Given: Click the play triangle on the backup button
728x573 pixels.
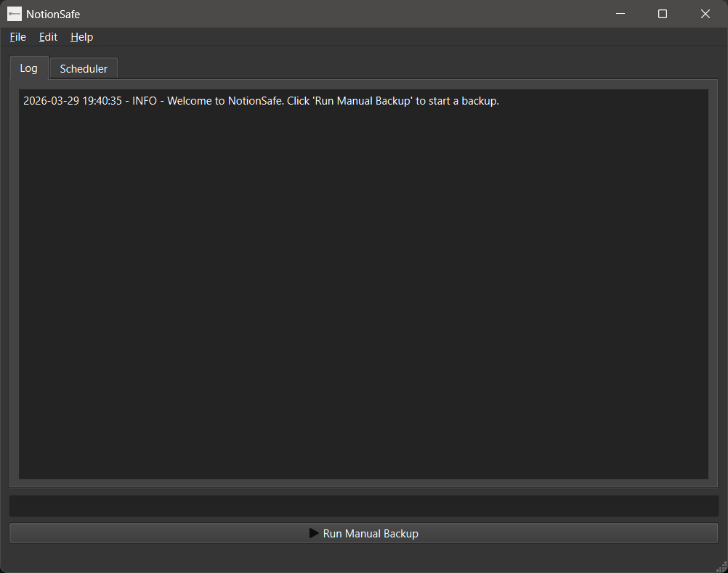Looking at the screenshot, I should click(313, 532).
